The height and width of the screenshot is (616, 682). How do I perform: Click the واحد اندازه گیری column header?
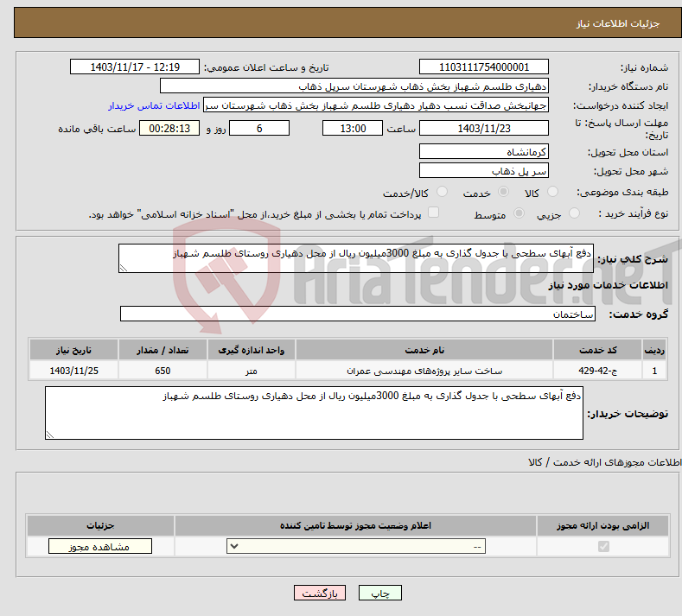252,350
